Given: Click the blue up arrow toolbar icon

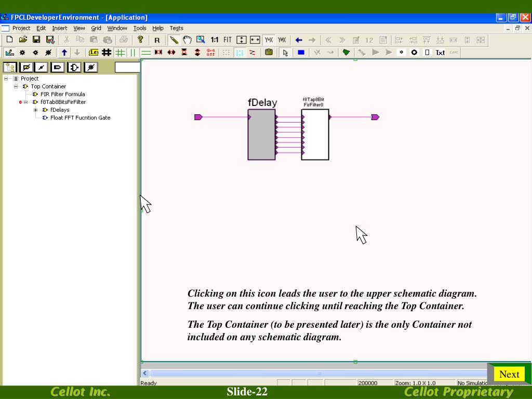Looking at the screenshot, I should click(64, 52).
